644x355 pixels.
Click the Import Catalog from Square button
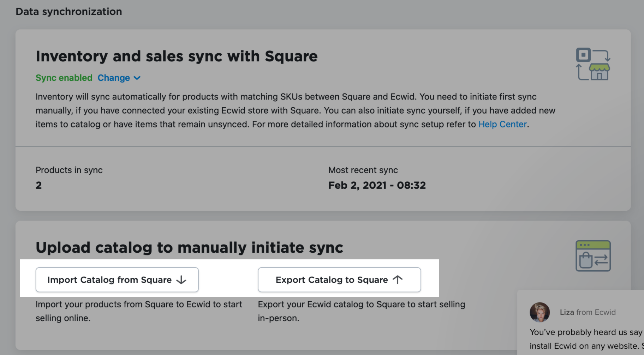[117, 280]
